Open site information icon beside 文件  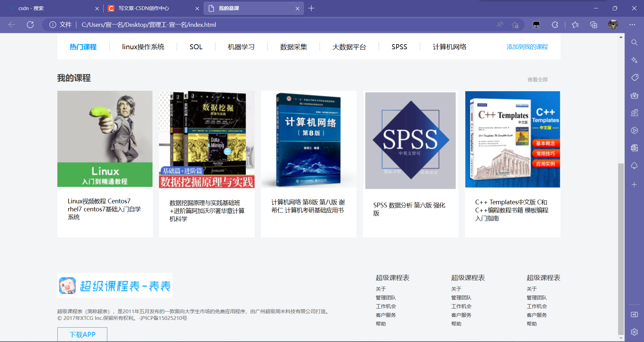(53, 24)
